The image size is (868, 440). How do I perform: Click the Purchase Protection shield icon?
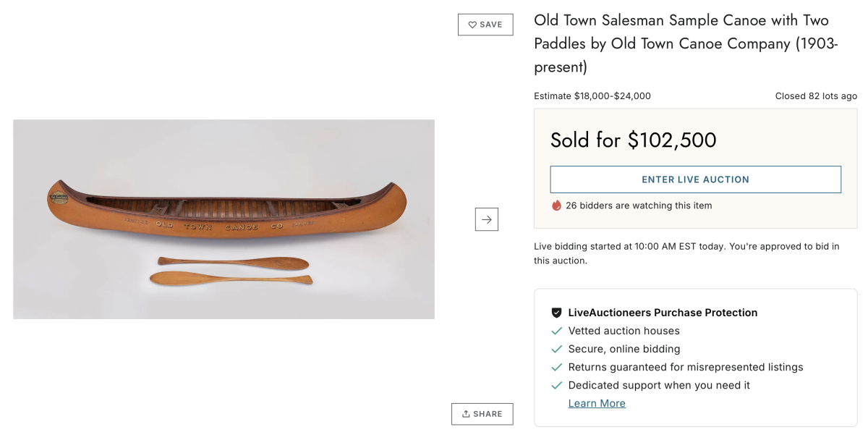click(556, 313)
